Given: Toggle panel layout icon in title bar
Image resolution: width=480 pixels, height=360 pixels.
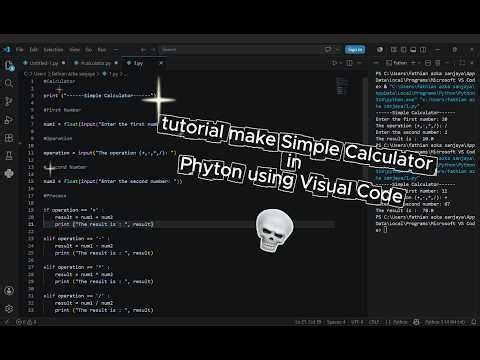Looking at the screenshot, I should [x=413, y=50].
